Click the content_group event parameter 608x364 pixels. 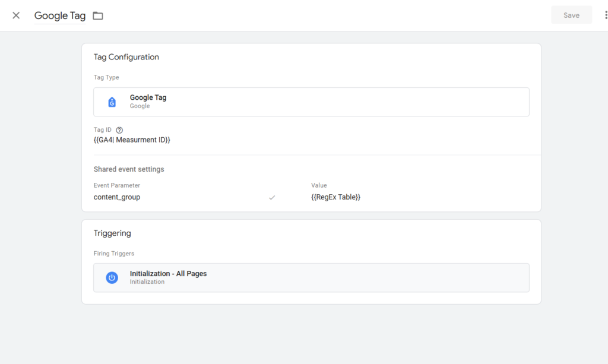coord(117,197)
